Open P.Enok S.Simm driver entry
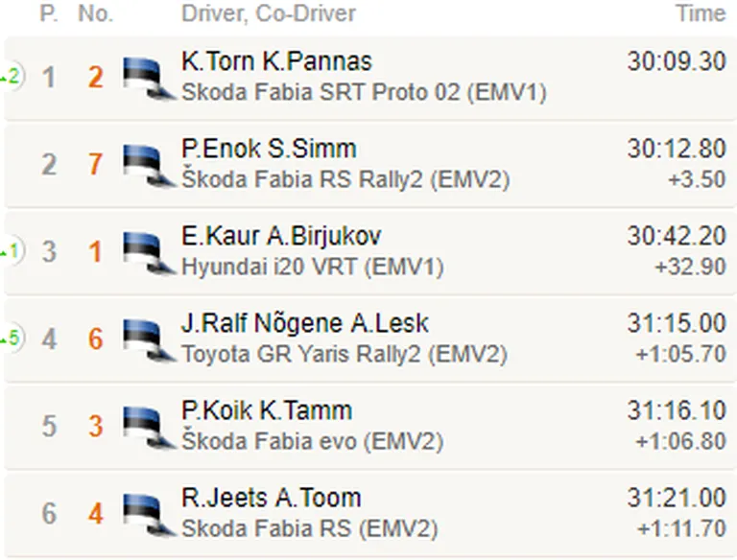This screenshot has width=737, height=560. 269,149
